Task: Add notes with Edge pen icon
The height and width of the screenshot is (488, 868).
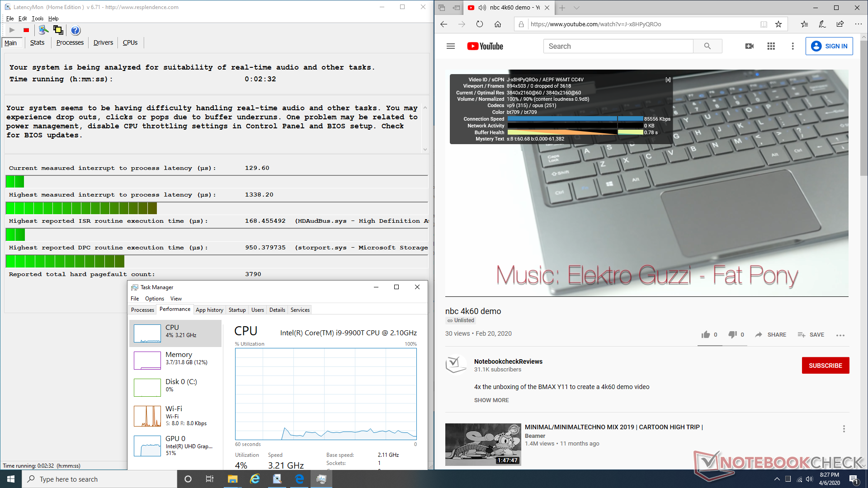Action: (x=822, y=24)
